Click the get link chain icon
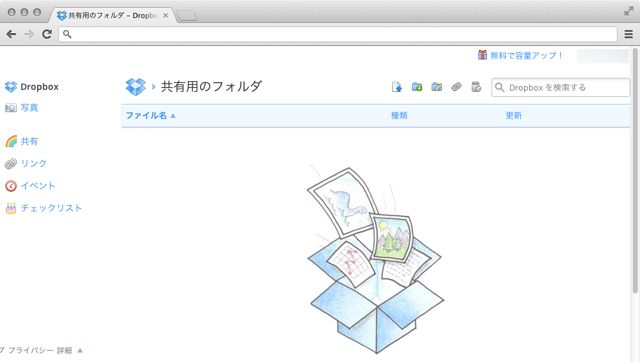Screen dimensions: 640x363 456,87
